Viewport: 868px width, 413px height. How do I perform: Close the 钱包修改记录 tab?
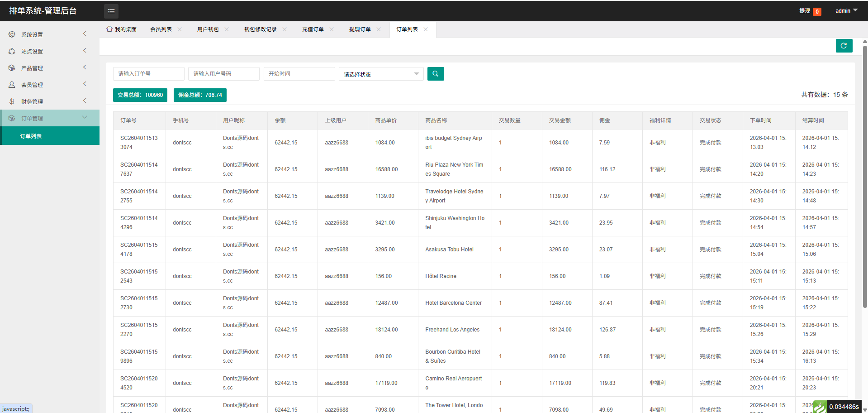(285, 29)
